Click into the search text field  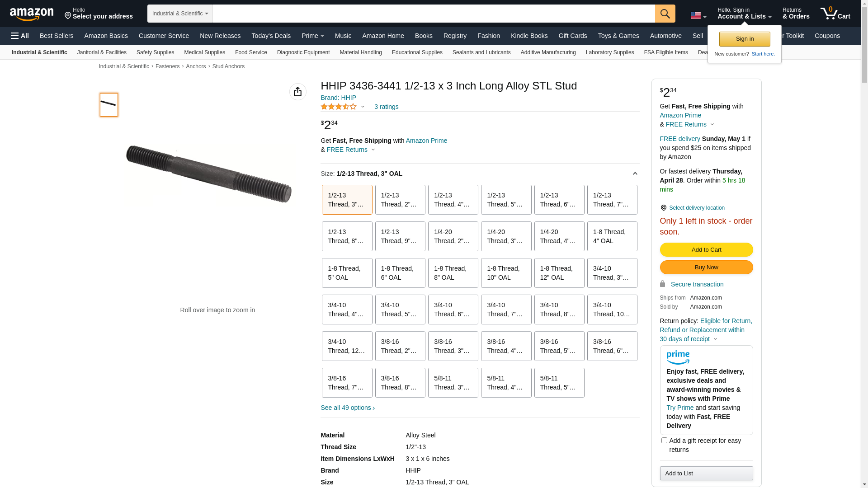click(433, 14)
